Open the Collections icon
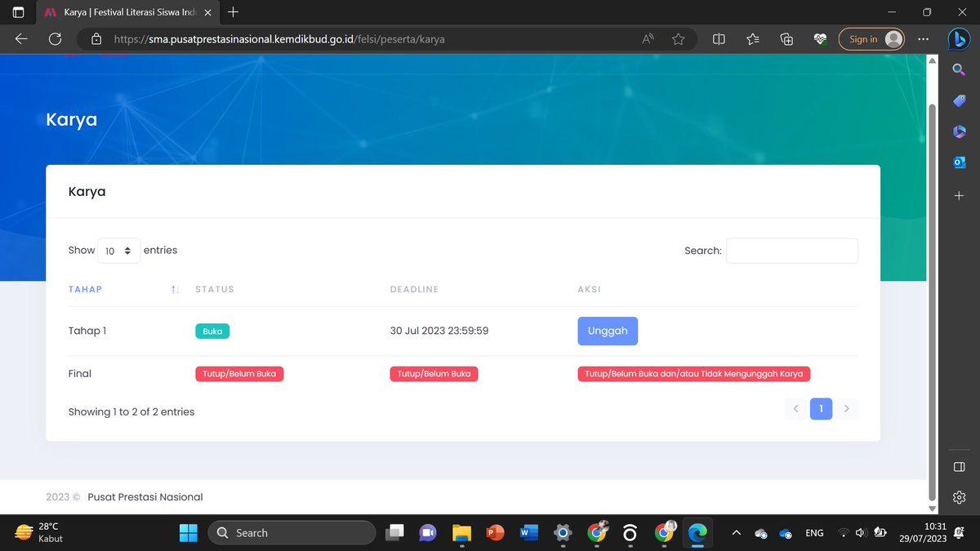The height and width of the screenshot is (551, 980). pyautogui.click(x=786, y=38)
